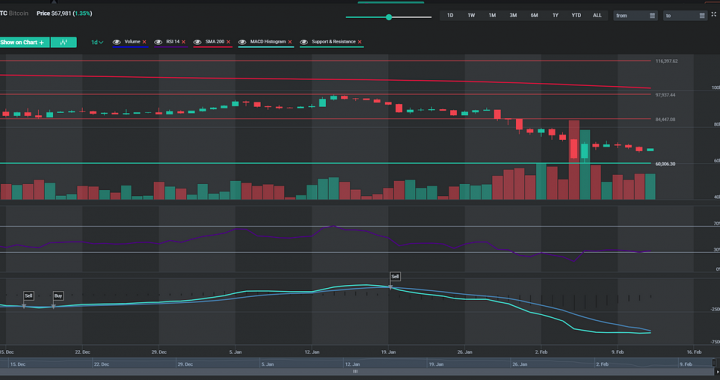
Task: Click the Bitcoin name label
Action: click(x=19, y=13)
